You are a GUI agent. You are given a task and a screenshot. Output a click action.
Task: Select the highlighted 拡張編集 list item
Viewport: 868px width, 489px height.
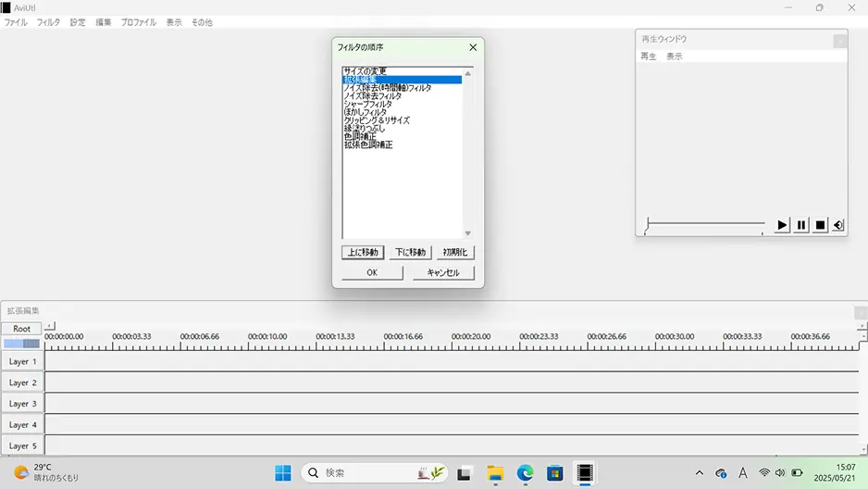click(x=402, y=80)
